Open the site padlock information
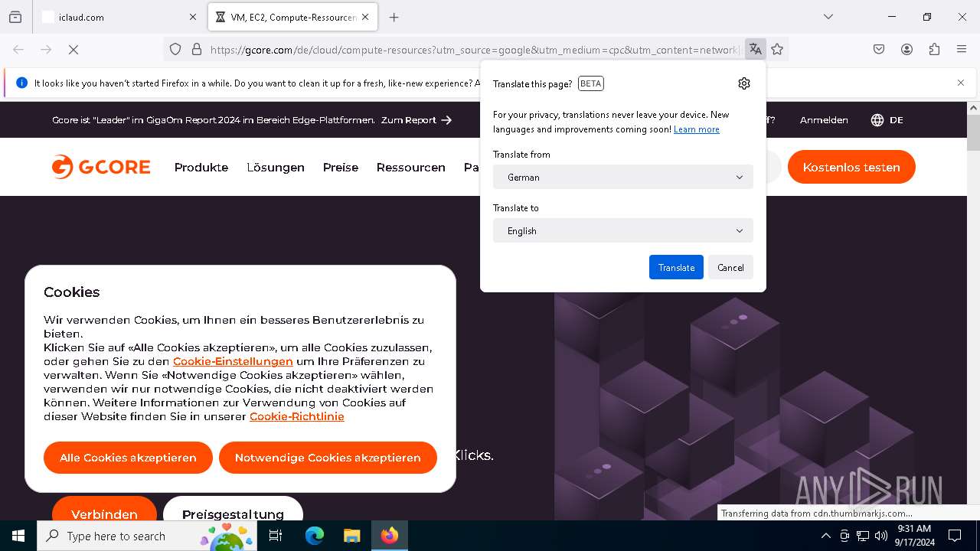Viewport: 980px width, 551px height. pos(197,49)
